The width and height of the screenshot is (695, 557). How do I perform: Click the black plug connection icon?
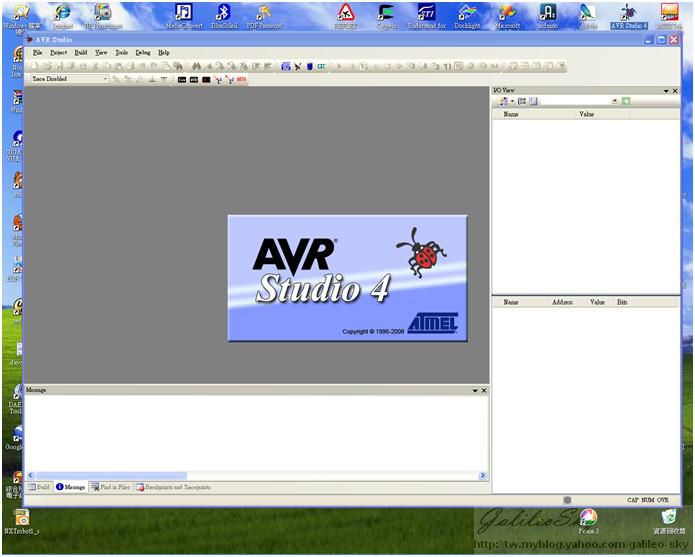pos(297,66)
